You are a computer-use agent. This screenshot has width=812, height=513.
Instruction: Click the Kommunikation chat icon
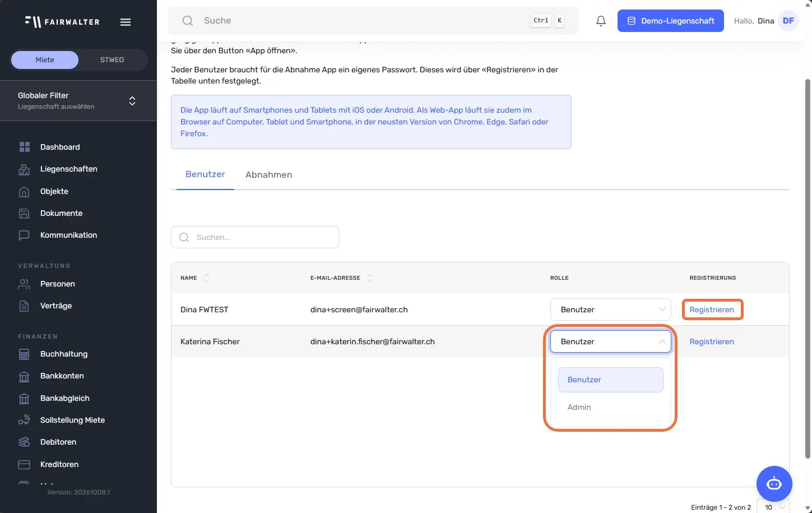(24, 235)
